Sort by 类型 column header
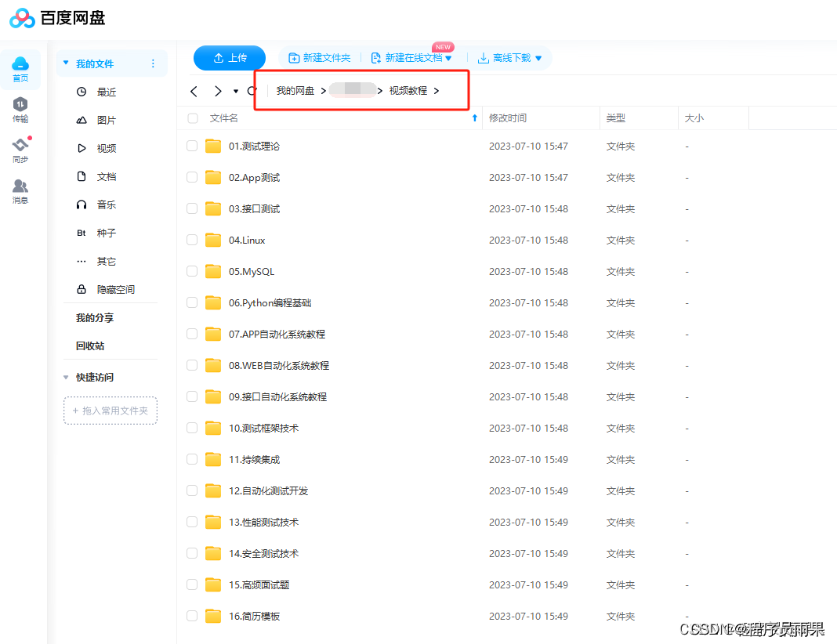Image resolution: width=837 pixels, height=644 pixels. (615, 118)
